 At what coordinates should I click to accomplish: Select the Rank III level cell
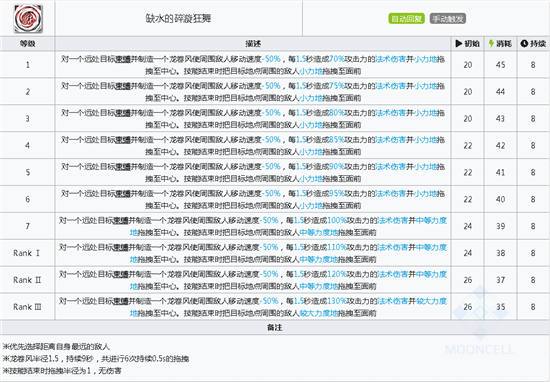(27, 307)
